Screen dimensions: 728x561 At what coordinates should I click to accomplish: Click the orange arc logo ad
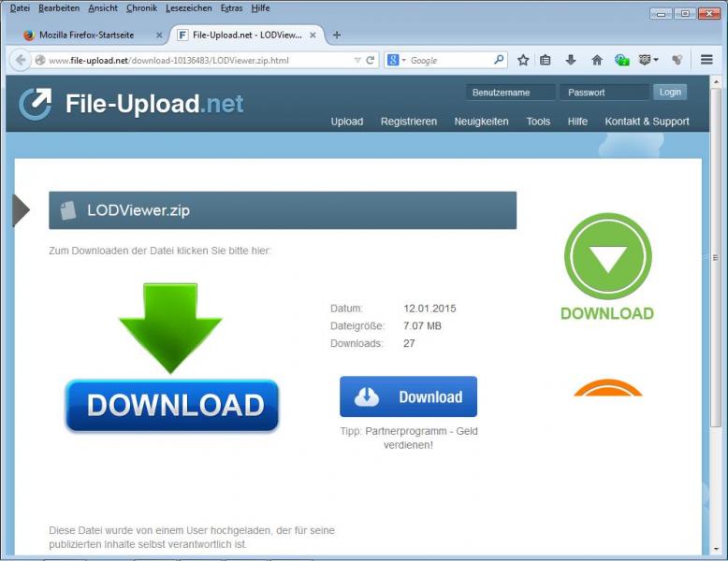pyautogui.click(x=607, y=388)
